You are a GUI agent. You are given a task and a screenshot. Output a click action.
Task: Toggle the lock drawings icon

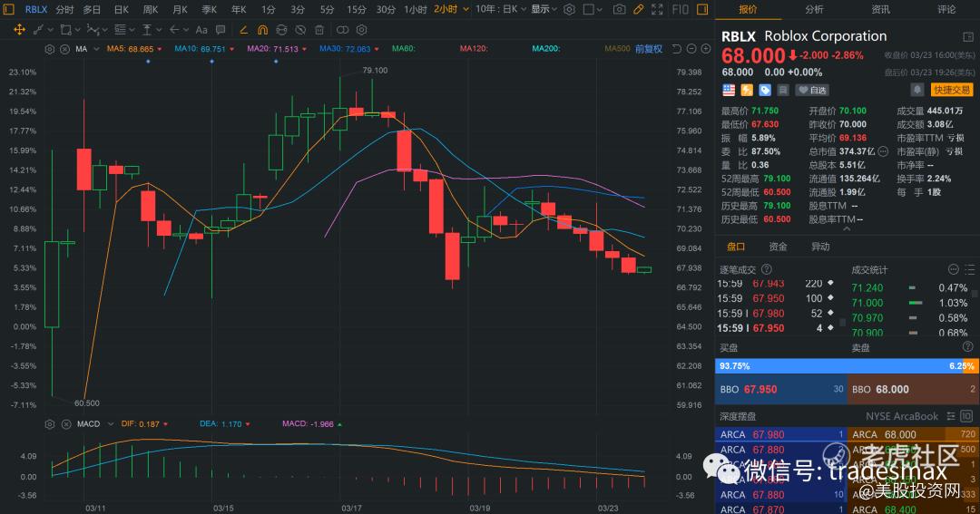(x=282, y=29)
